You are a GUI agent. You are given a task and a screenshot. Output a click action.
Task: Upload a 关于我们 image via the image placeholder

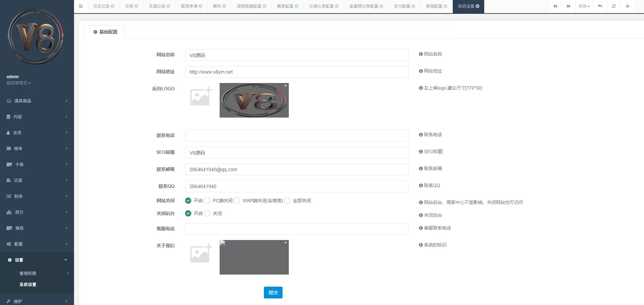point(201,253)
